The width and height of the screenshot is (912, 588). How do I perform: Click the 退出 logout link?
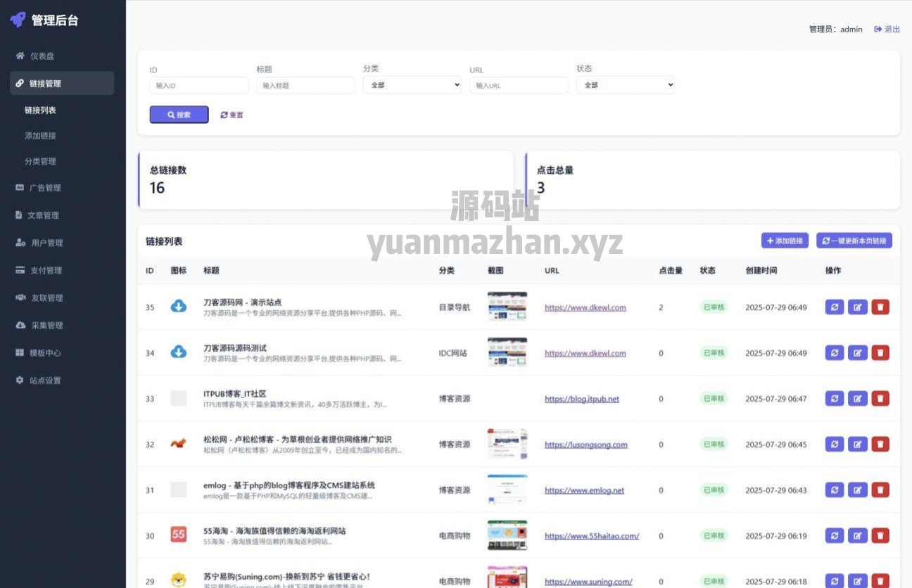[887, 30]
